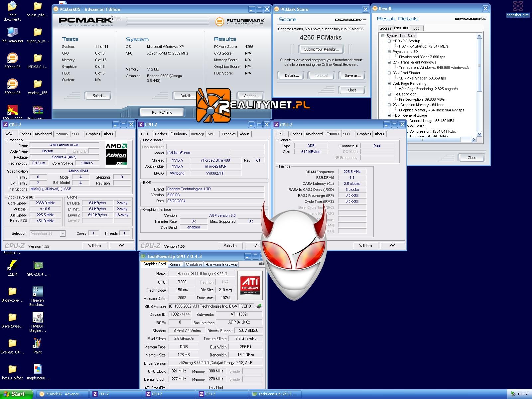Click the Start button on taskbar
This screenshot has height=399, width=532.
(x=16, y=394)
